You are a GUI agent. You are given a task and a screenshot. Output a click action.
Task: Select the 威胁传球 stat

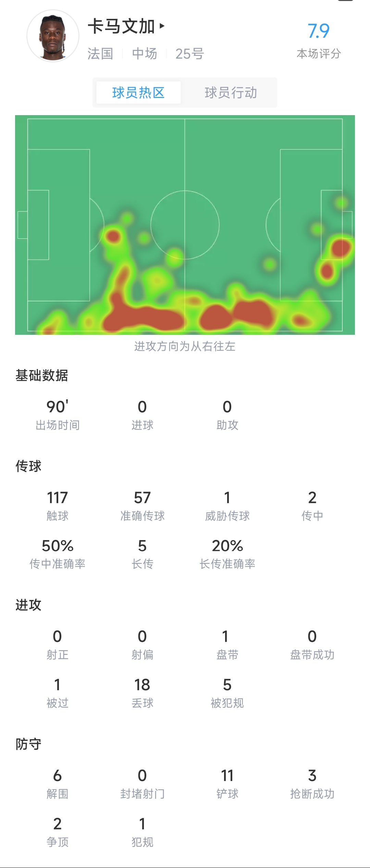227,506
